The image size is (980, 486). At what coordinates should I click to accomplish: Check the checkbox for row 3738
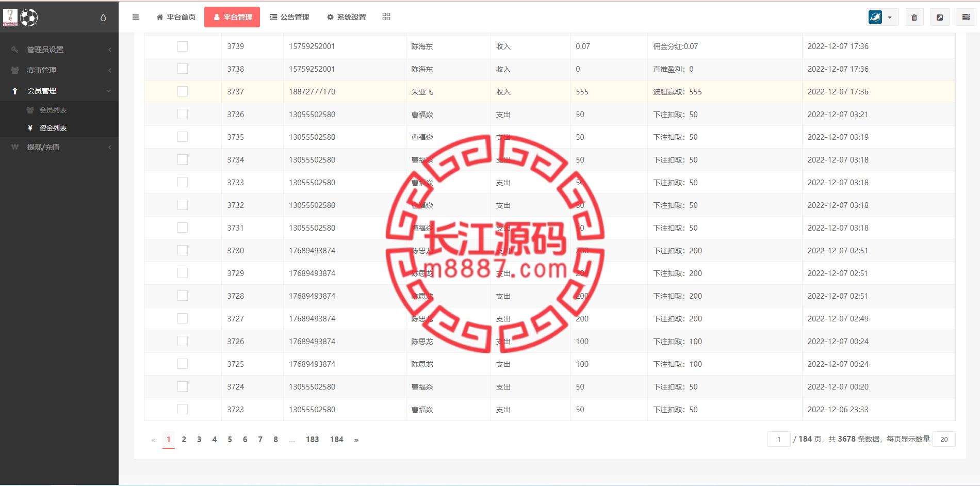[x=183, y=69]
